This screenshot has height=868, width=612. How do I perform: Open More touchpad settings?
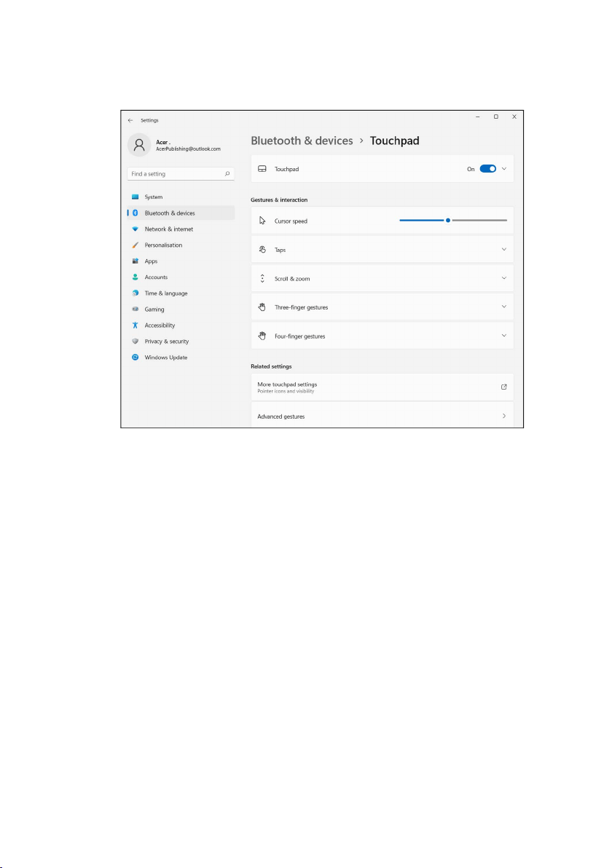coord(382,387)
